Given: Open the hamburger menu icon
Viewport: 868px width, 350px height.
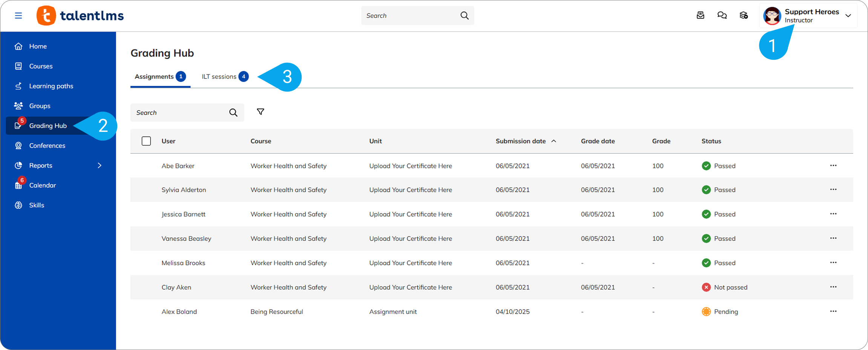Looking at the screenshot, I should coord(18,15).
